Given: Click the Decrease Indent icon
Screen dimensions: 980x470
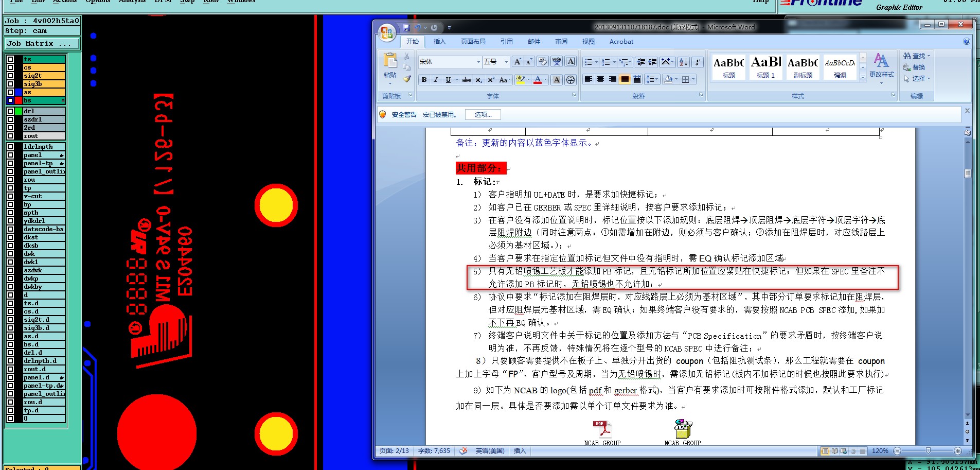Looking at the screenshot, I should [x=641, y=62].
